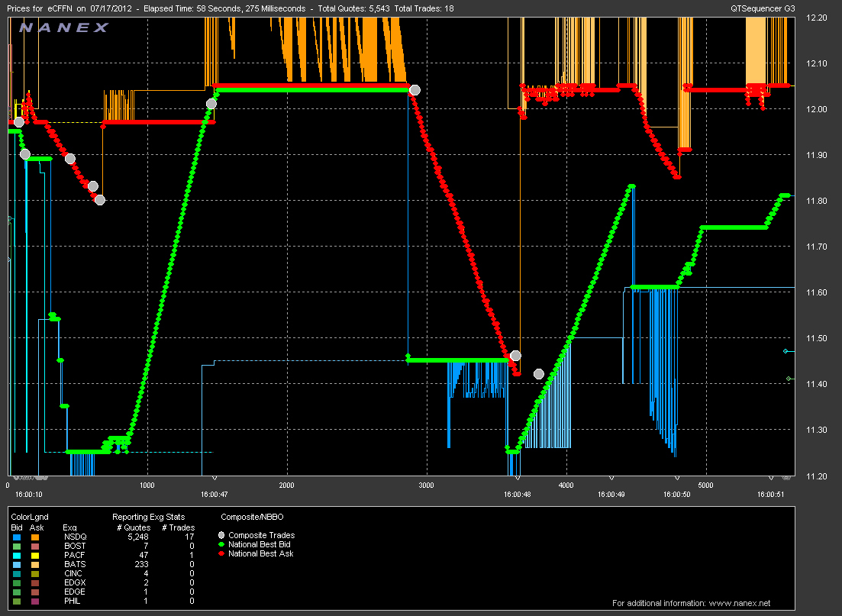The height and width of the screenshot is (616, 842).
Task: Click the 16:00:51 triangle marker on the time axis
Action: pos(770,478)
